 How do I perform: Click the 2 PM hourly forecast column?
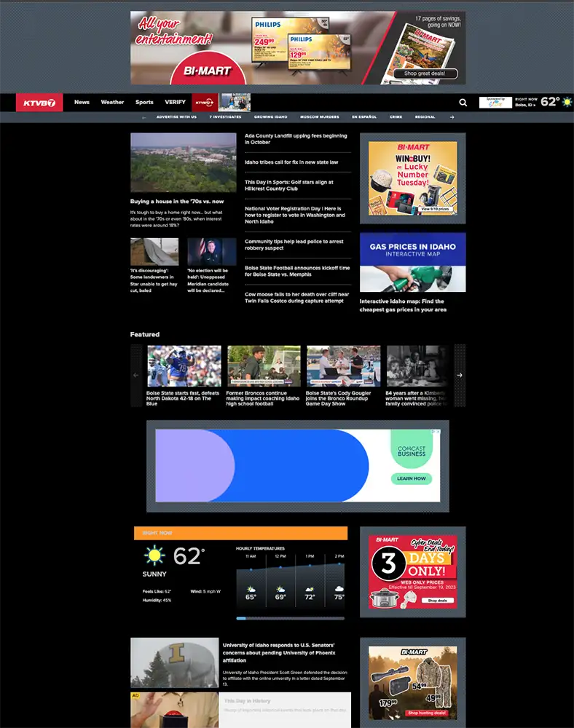click(x=339, y=580)
